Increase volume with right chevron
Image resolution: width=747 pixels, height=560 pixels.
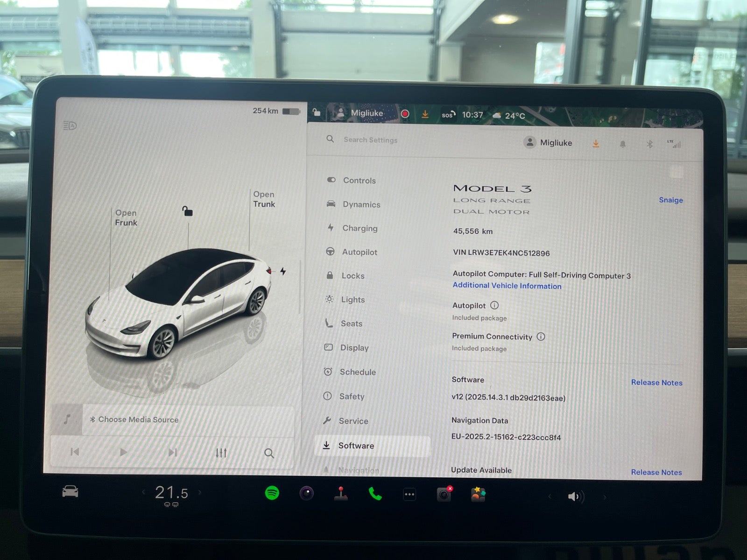tap(605, 497)
